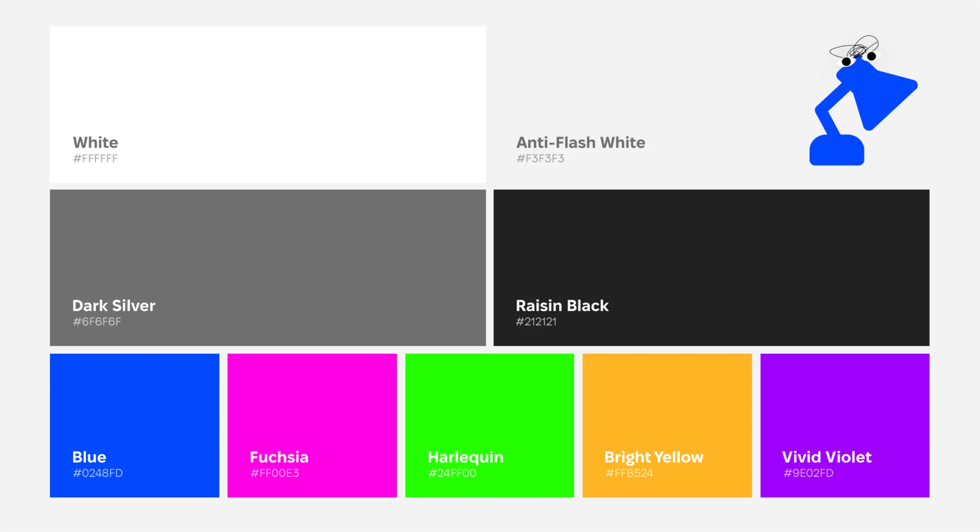Pick the Blue swatch block
This screenshot has width=980, height=532.
(x=134, y=425)
